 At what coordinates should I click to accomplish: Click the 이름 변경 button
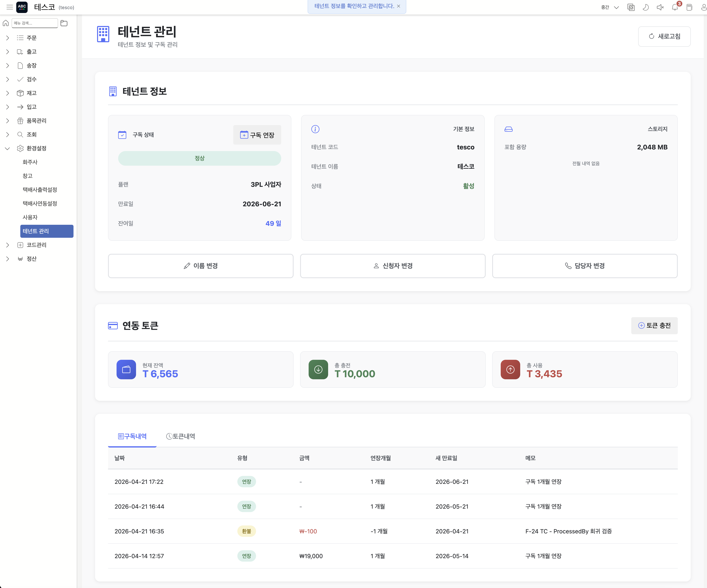point(201,266)
